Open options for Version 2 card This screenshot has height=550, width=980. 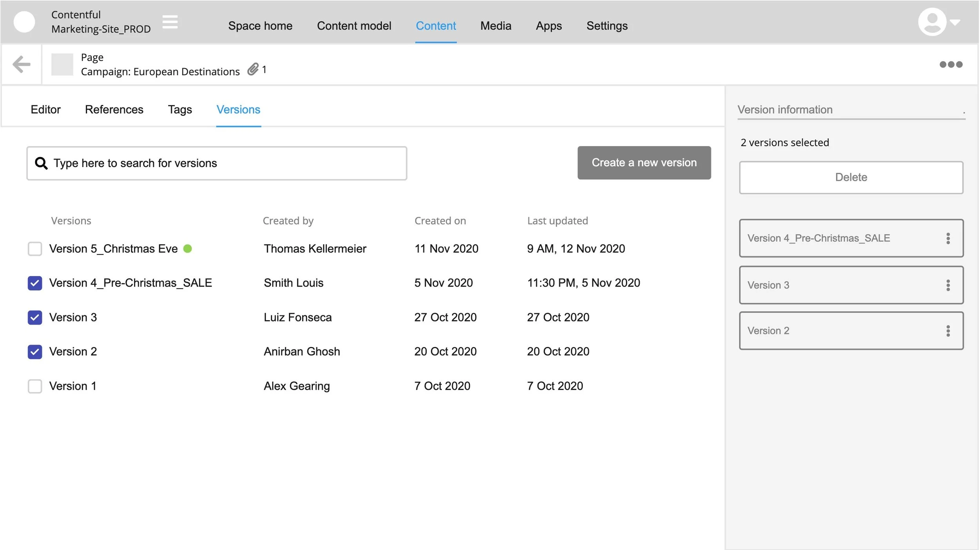[948, 331]
